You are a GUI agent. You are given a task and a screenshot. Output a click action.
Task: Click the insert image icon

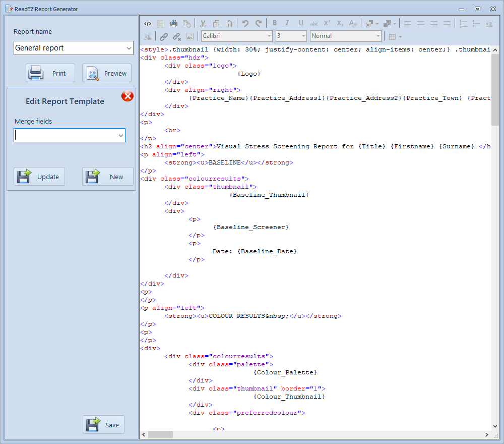(x=190, y=36)
